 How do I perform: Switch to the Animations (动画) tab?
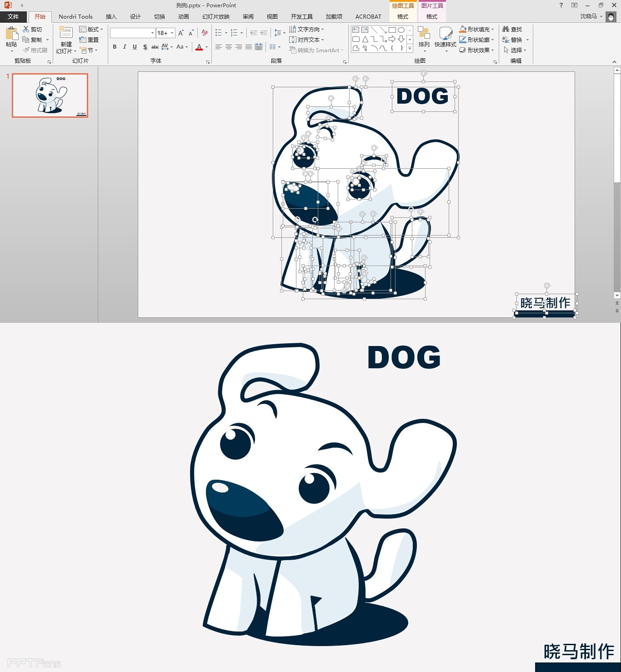pyautogui.click(x=183, y=17)
